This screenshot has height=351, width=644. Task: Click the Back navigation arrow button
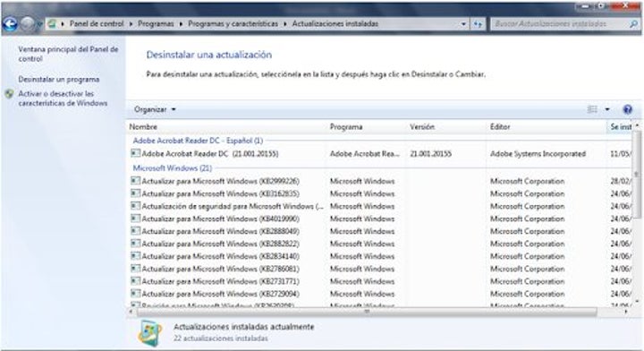pyautogui.click(x=10, y=24)
